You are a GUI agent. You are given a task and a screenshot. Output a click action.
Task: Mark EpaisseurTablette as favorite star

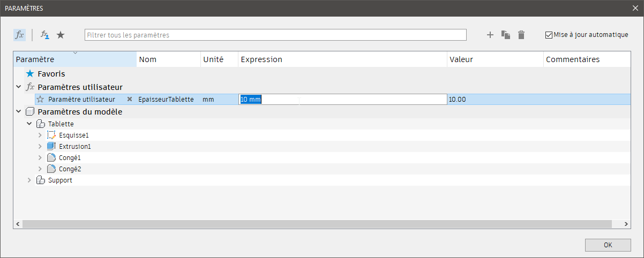[x=40, y=99]
